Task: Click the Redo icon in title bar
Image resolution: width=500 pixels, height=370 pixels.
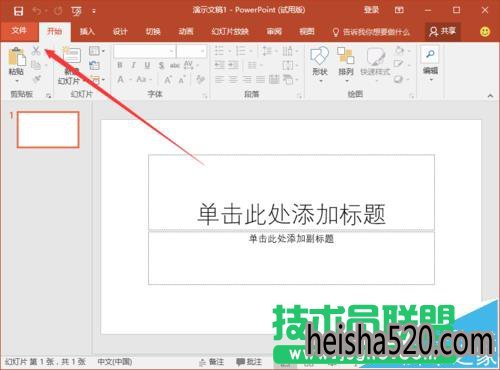Action: [58, 11]
